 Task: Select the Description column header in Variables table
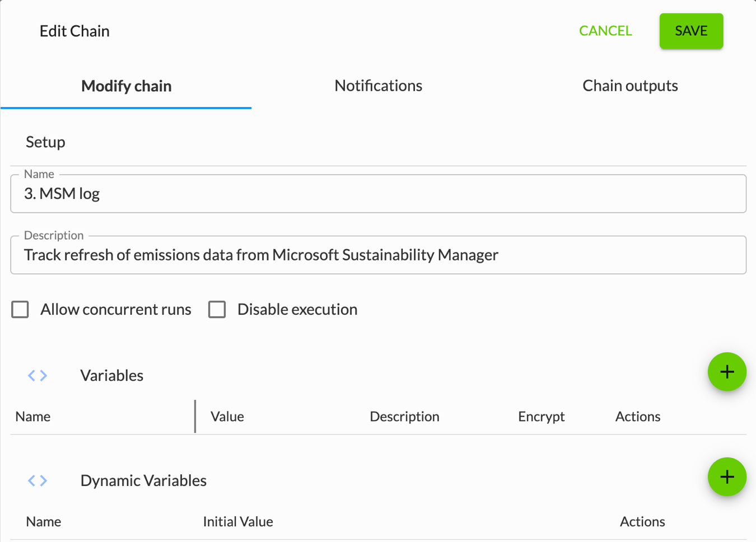[404, 417]
